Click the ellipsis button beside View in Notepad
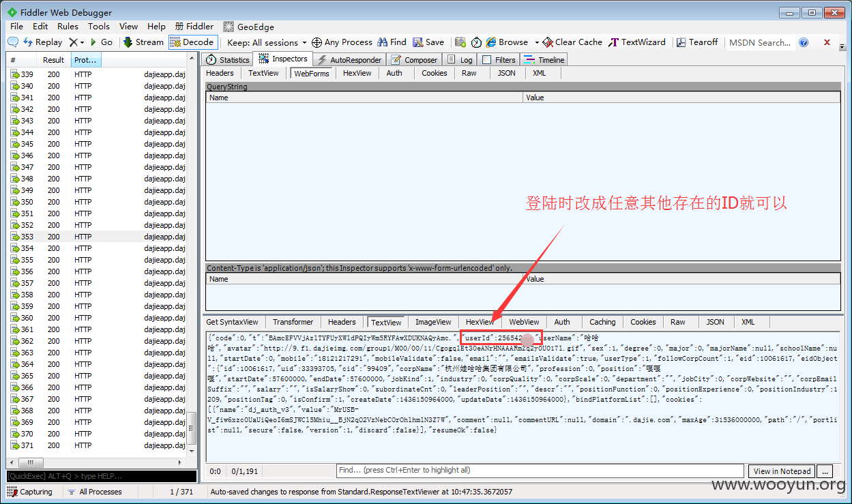Screen dimensions: 852x504 [x=825, y=471]
